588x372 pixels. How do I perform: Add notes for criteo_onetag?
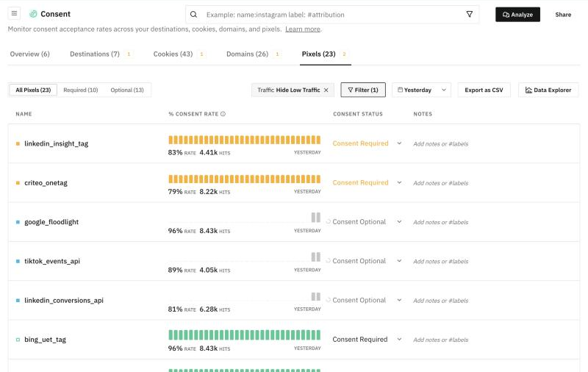pyautogui.click(x=440, y=183)
